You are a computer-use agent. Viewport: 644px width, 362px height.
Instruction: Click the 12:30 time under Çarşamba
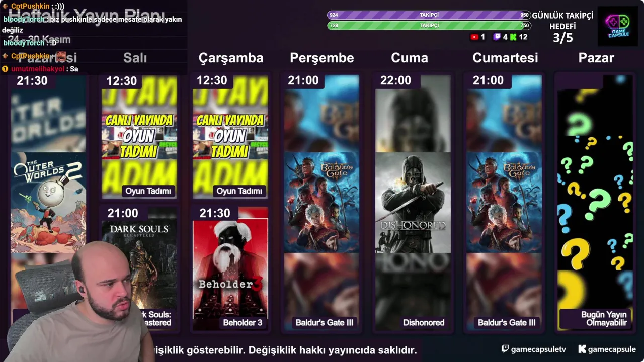pos(212,80)
